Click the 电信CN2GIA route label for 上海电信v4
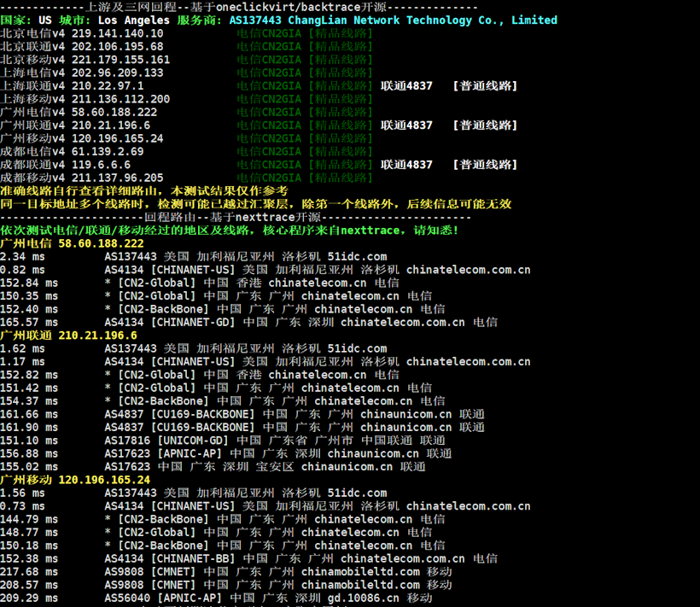The width and height of the screenshot is (700, 607). [269, 73]
